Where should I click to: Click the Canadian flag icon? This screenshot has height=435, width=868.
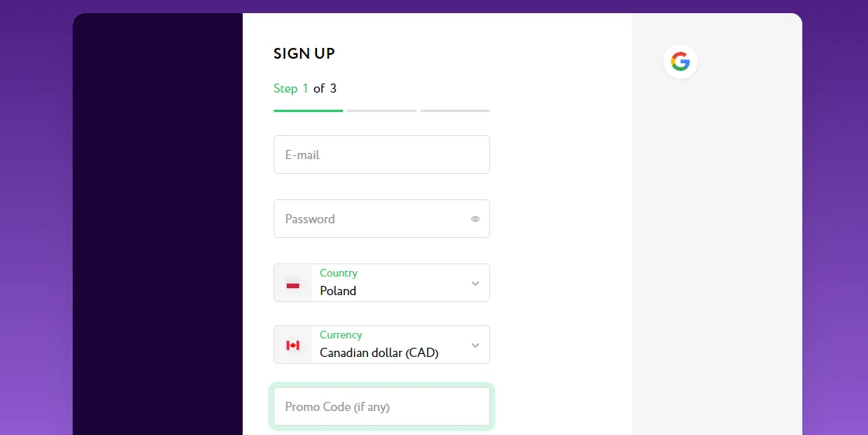(x=293, y=345)
